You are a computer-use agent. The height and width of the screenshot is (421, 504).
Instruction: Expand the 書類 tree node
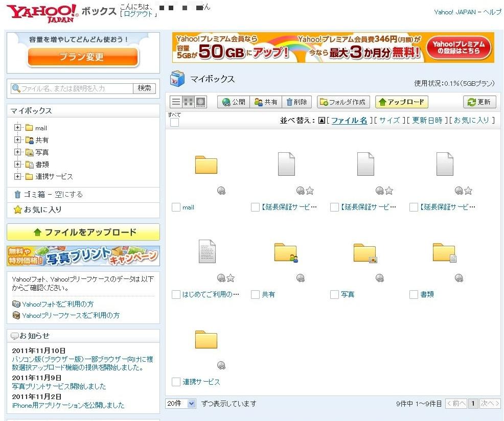click(x=17, y=164)
